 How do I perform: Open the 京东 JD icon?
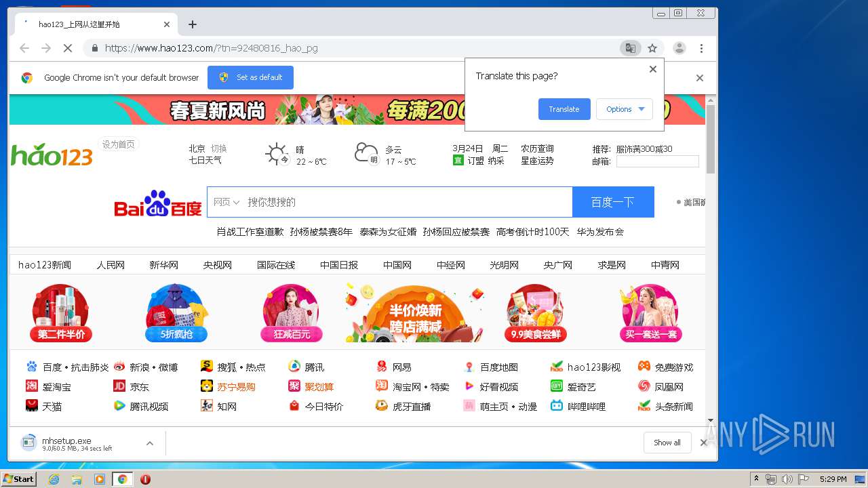(x=119, y=386)
